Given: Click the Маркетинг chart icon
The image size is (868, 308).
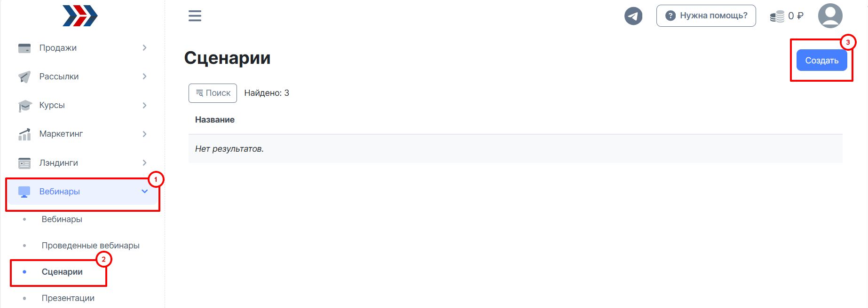Looking at the screenshot, I should pos(24,134).
